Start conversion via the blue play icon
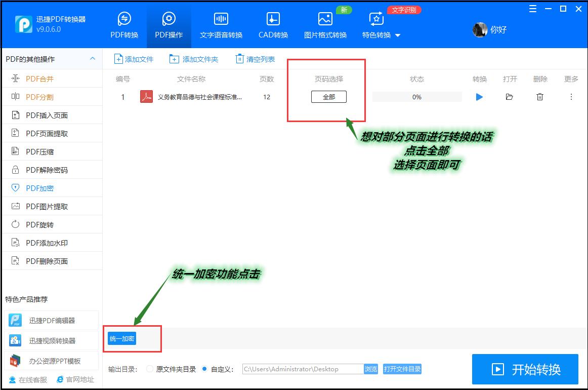Image resolution: width=588 pixels, height=390 pixels. (x=479, y=97)
